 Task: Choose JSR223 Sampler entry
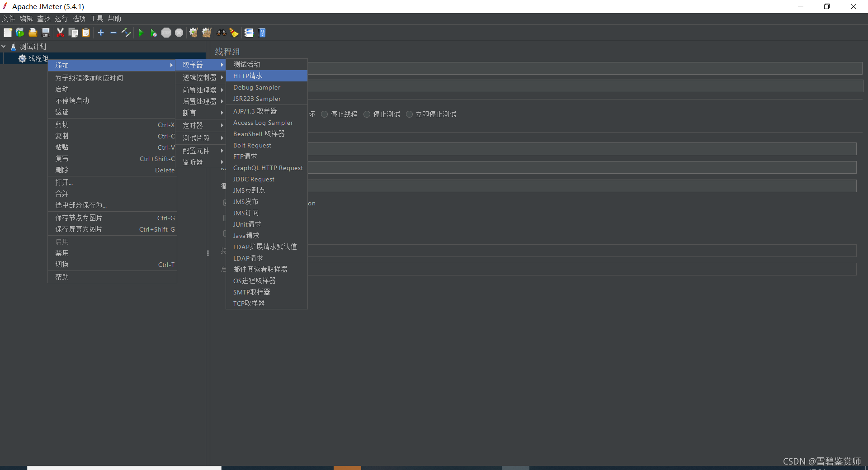click(x=267, y=99)
